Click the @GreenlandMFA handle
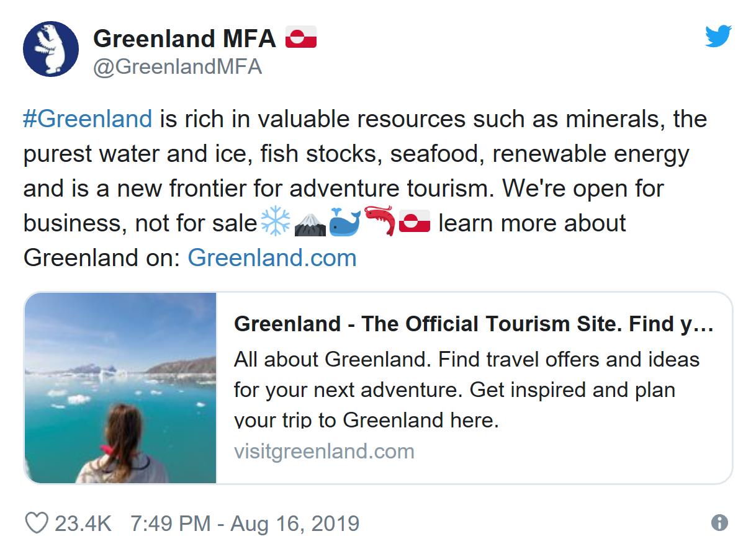This screenshot has height=544, width=756. 178,67
